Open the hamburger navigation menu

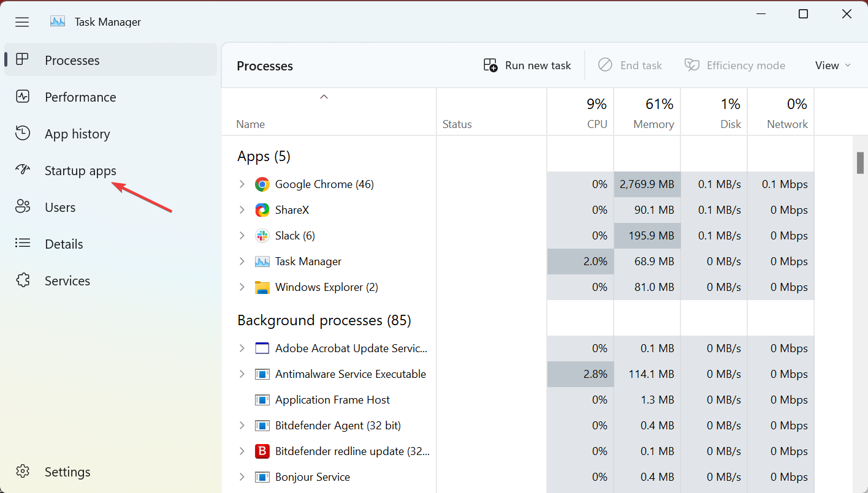(x=22, y=22)
